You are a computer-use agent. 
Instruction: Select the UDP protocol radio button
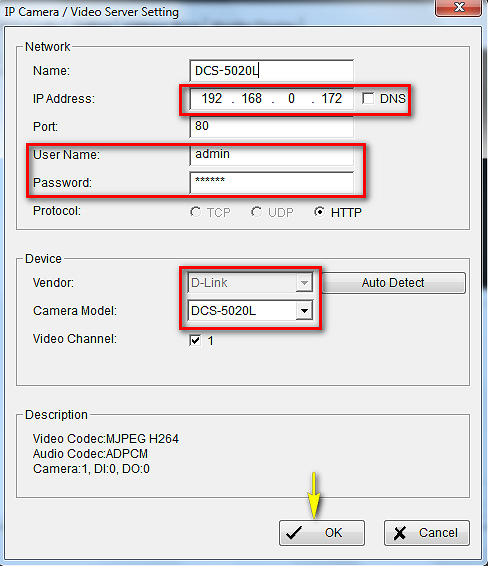[x=256, y=212]
